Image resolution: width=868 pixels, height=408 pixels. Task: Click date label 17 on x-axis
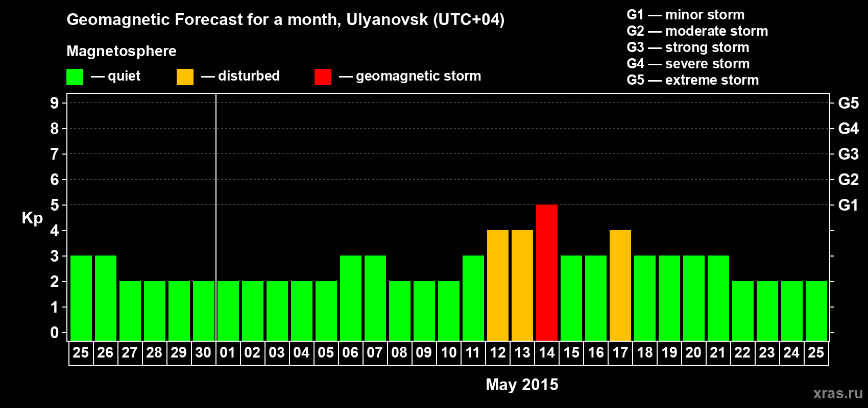click(x=620, y=353)
